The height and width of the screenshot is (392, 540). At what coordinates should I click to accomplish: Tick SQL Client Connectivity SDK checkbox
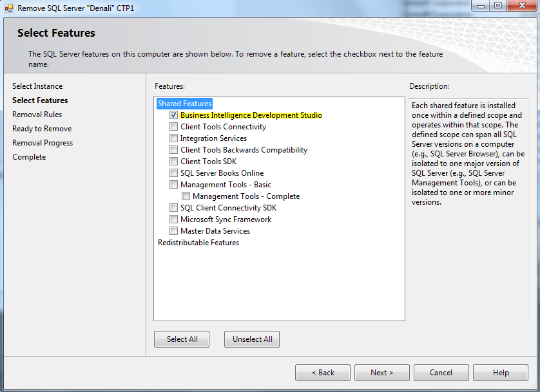tap(173, 208)
